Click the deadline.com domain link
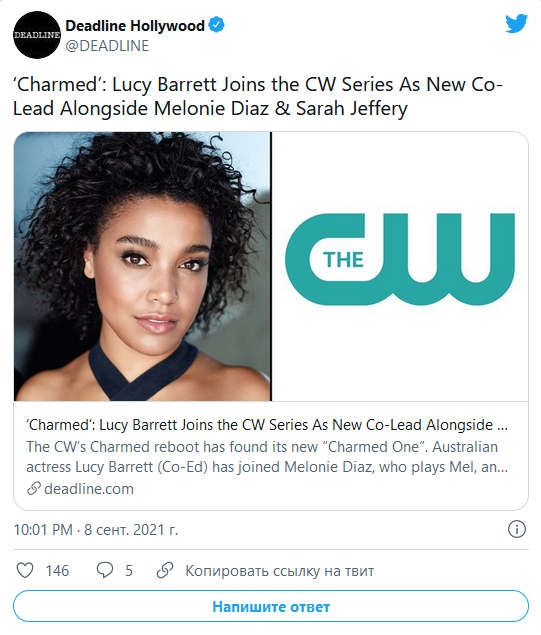 click(89, 489)
